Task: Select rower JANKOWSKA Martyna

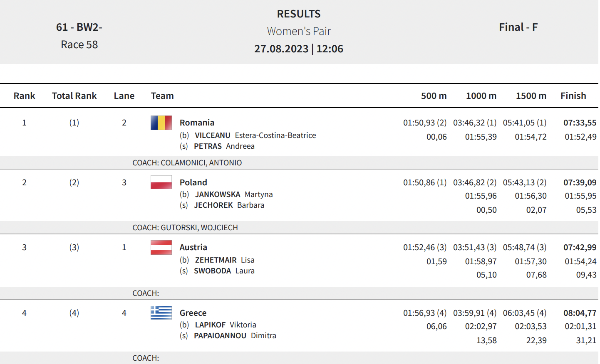Action: (x=234, y=194)
